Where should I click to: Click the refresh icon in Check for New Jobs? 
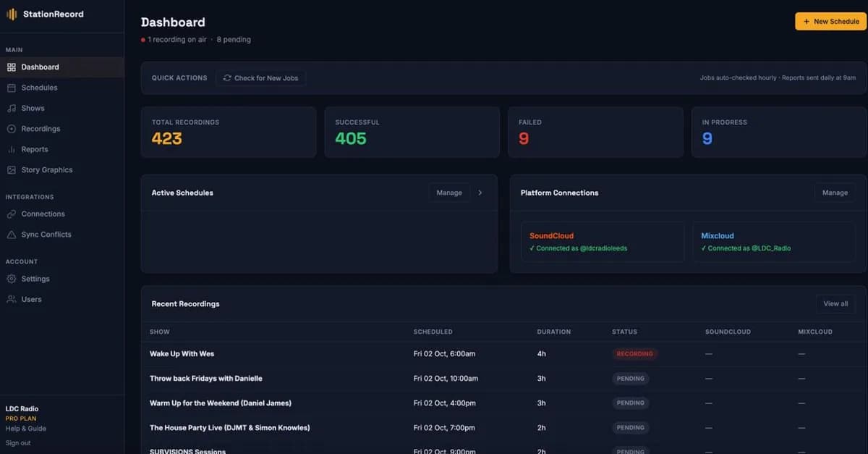227,78
